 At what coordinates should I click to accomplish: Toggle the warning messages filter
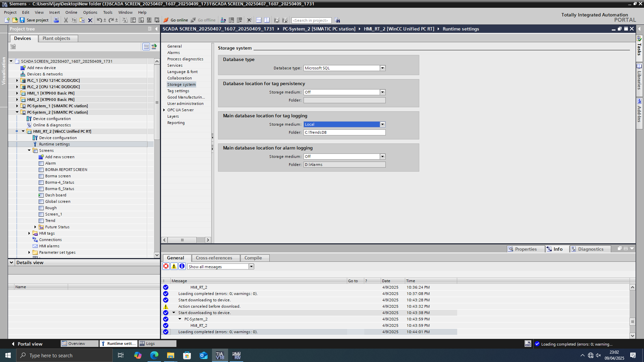tap(174, 266)
